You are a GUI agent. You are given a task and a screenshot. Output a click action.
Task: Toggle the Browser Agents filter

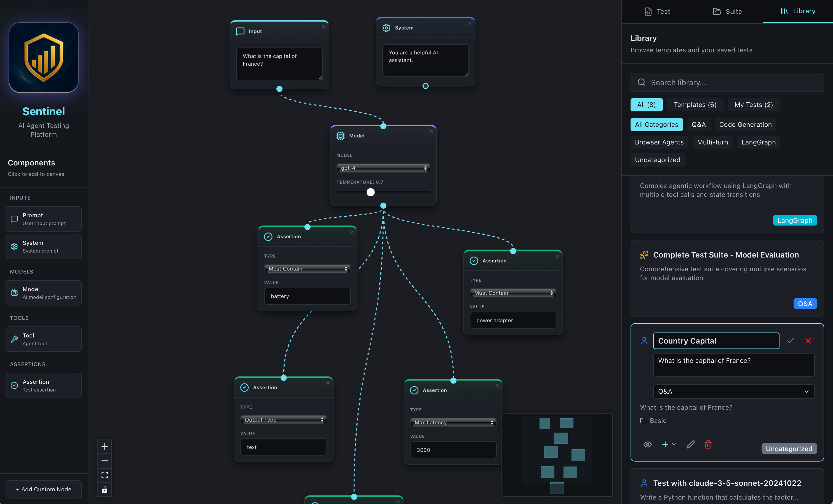(x=659, y=142)
